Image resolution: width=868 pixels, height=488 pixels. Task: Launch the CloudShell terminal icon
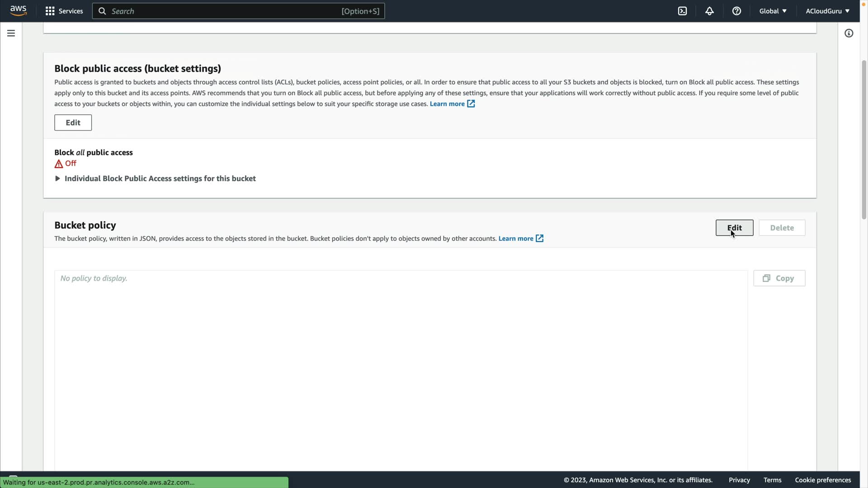(x=682, y=11)
